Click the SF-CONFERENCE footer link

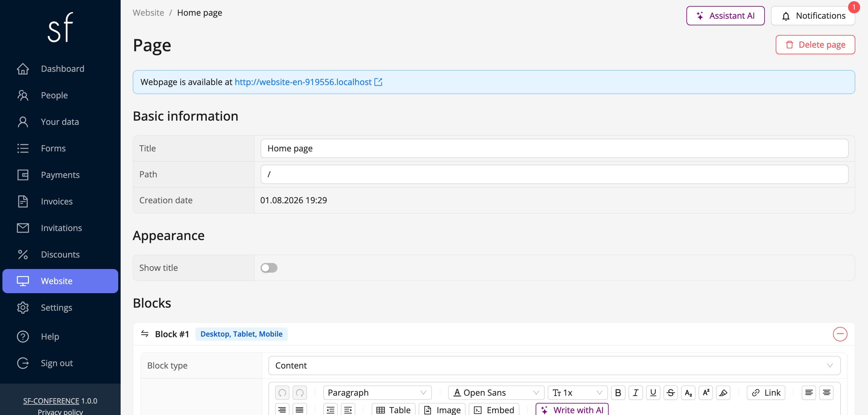[x=51, y=401]
